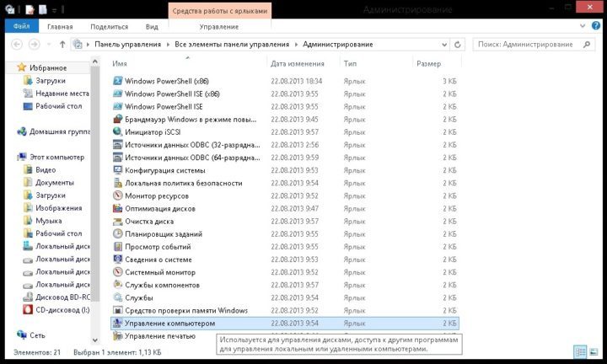The width and height of the screenshot is (607, 364).
Task: Select Средство проверки памяти Windows icon
Action: (118, 311)
